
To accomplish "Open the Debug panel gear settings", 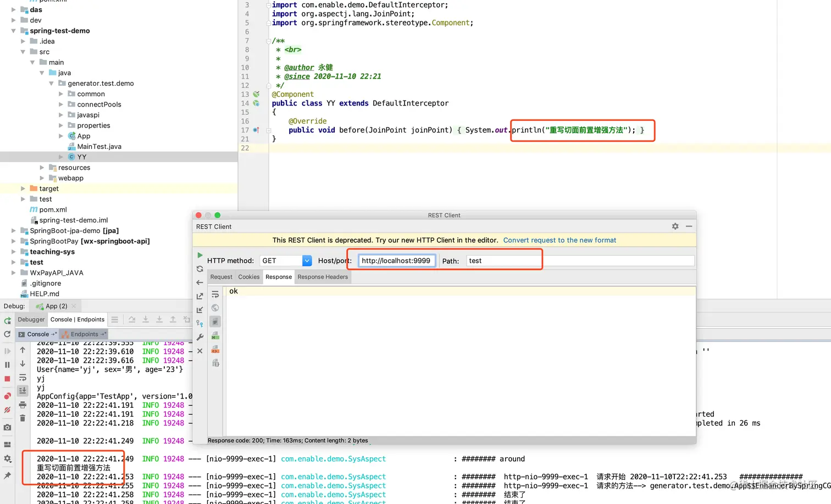I will pos(8,458).
